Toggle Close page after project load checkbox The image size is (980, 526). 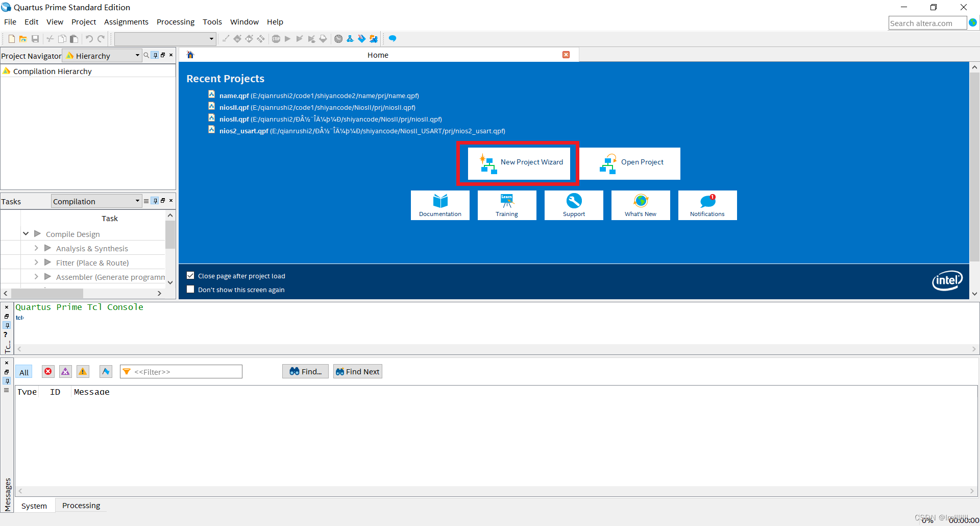[x=190, y=276]
